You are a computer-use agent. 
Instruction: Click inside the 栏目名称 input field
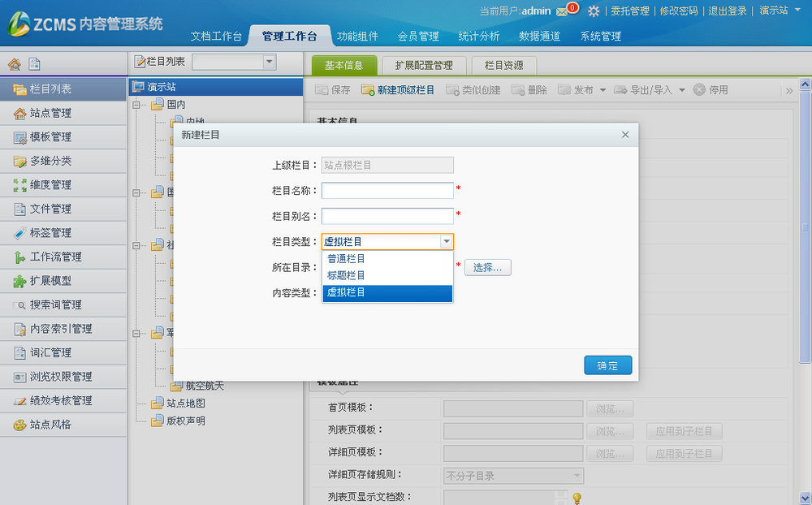click(x=387, y=190)
